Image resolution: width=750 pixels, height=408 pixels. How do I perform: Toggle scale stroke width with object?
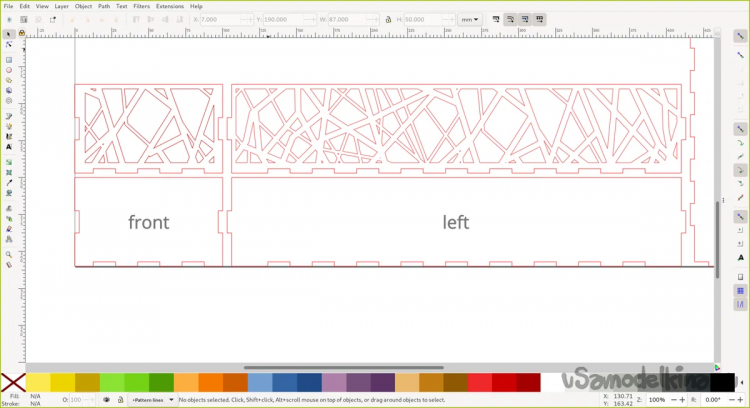(496, 19)
